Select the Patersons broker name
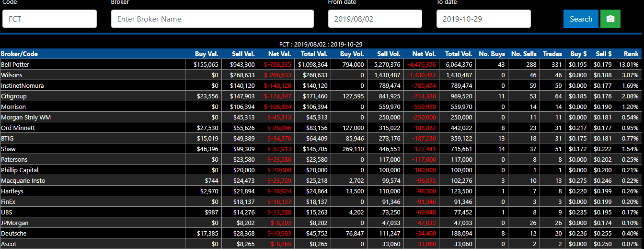Viewport: 644px width, 249px height. click(x=14, y=159)
